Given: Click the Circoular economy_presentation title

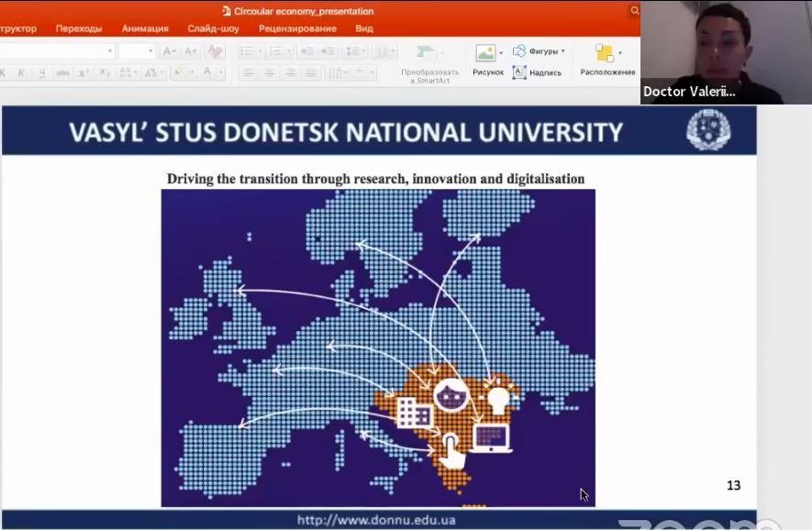Looking at the screenshot, I should click(304, 11).
